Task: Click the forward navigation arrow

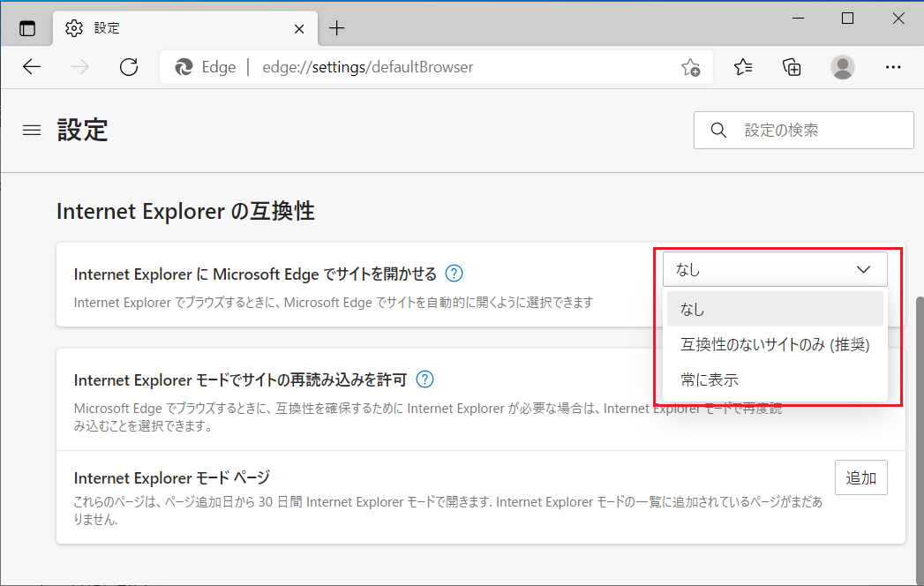Action: [80, 67]
